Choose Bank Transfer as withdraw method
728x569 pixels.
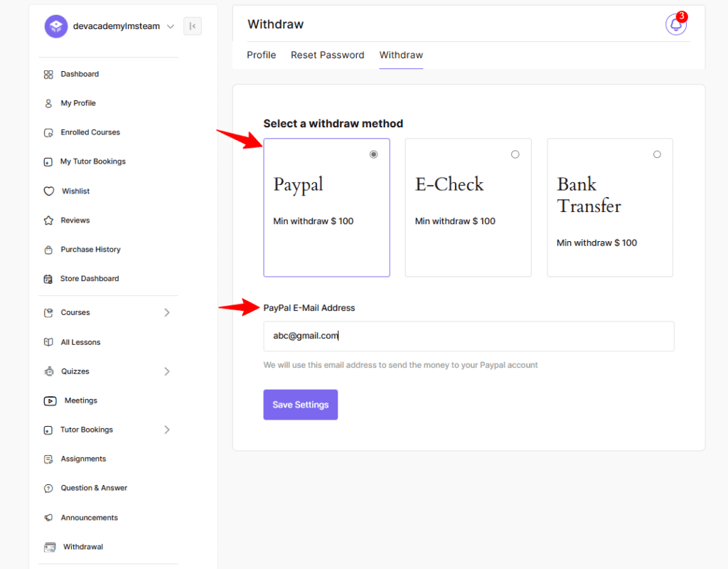pos(656,154)
